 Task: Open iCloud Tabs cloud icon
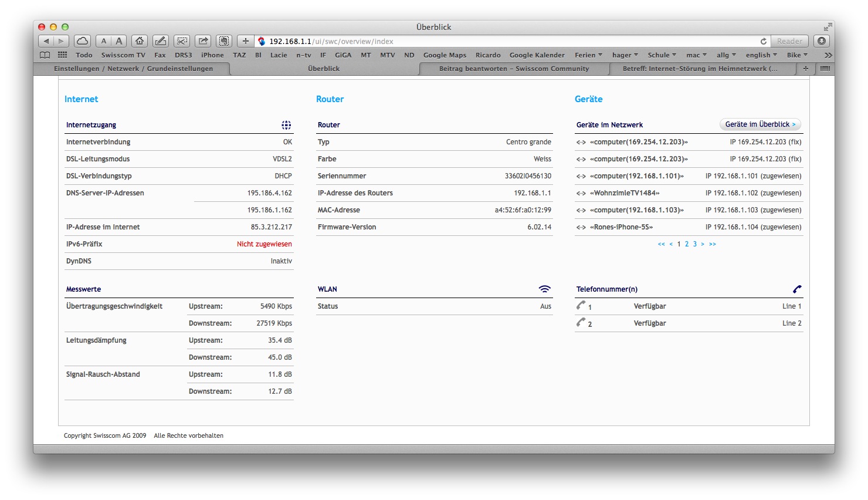[83, 41]
